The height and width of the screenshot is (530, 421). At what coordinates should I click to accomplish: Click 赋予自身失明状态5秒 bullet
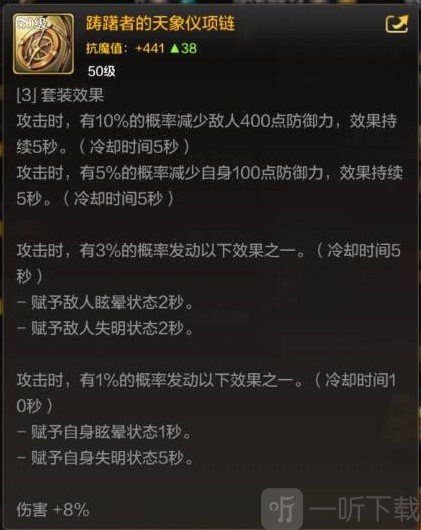point(105,458)
